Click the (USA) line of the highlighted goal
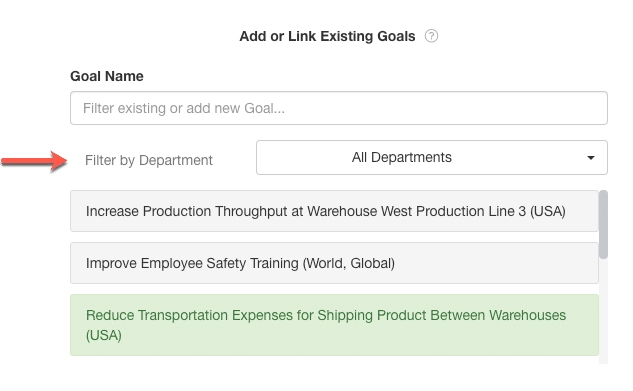Screen dimensions: 633x391 (104, 335)
